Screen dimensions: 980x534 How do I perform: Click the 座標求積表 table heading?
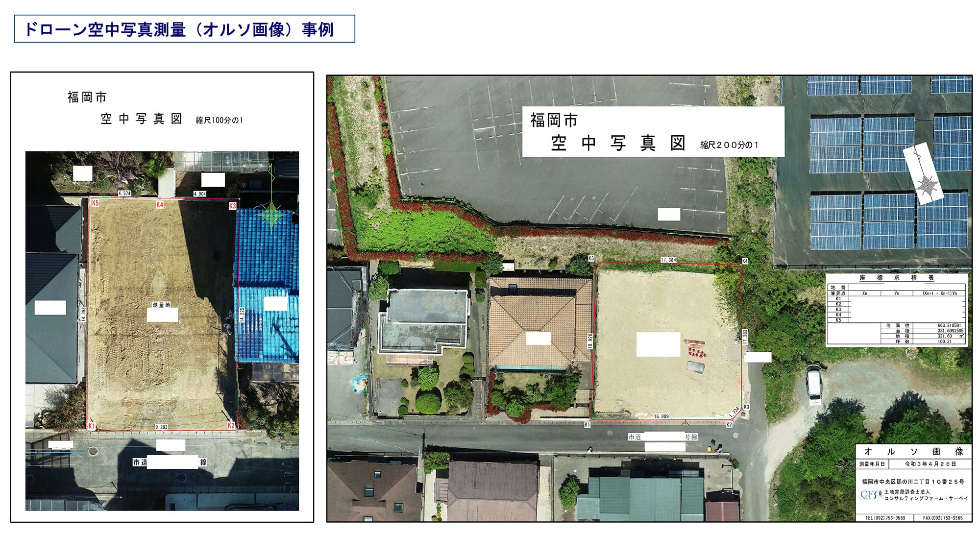point(897,278)
